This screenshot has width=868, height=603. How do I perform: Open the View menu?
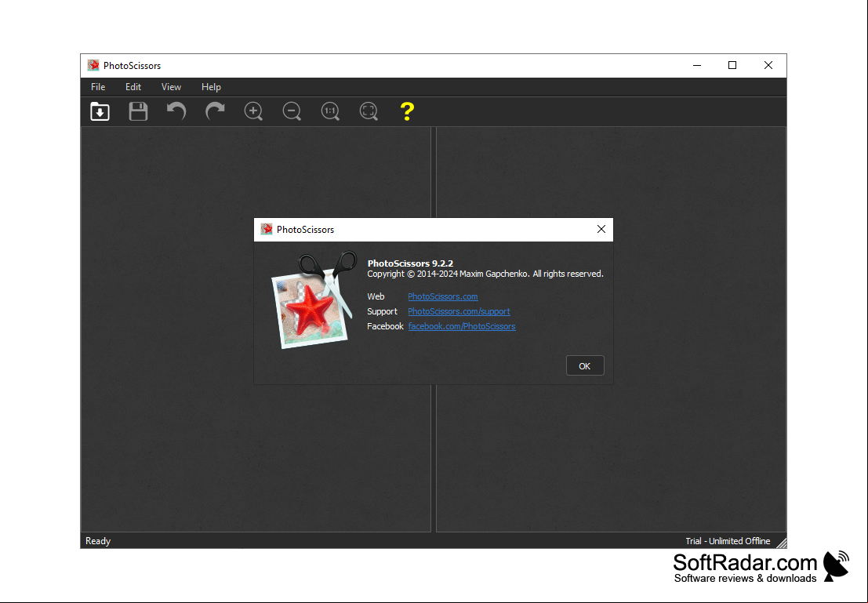pyautogui.click(x=171, y=87)
